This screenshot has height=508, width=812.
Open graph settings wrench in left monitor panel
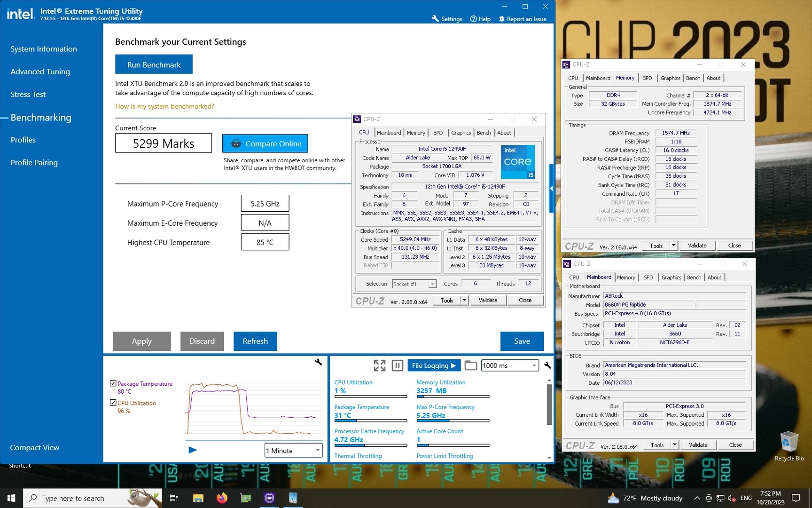[319, 362]
